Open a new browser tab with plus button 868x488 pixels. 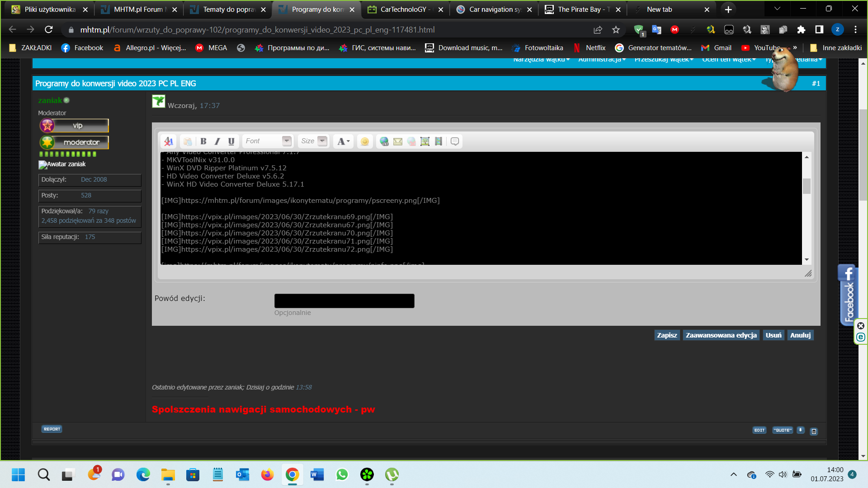coord(728,9)
